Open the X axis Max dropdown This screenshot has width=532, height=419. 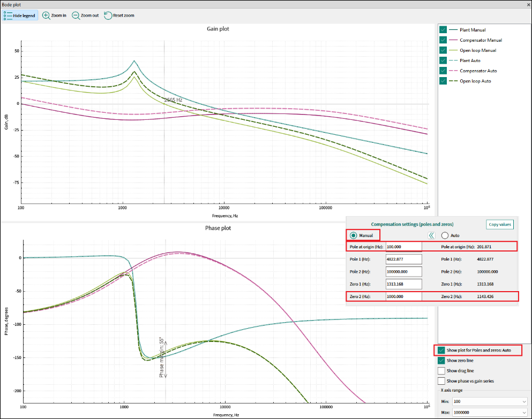(x=523, y=413)
